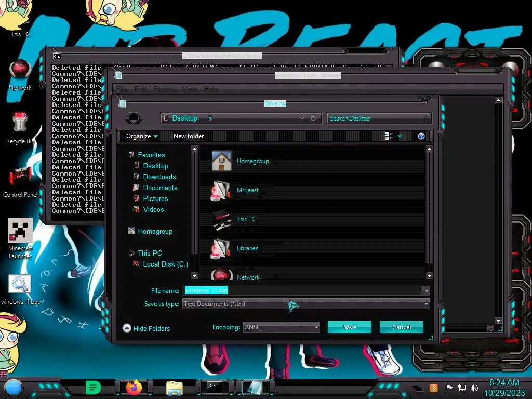The width and height of the screenshot is (532, 399).
Task: Click the Save As back navigation icon
Action: point(134,118)
